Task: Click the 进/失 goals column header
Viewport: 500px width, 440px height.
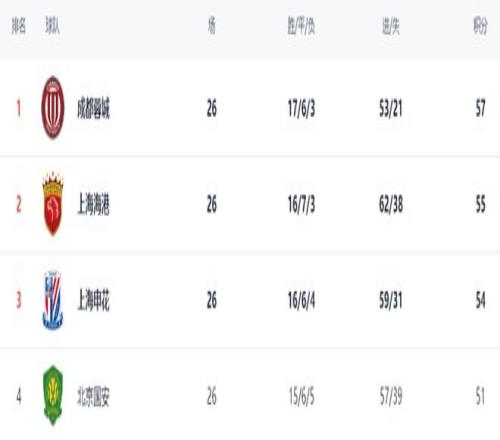Action: [391, 26]
